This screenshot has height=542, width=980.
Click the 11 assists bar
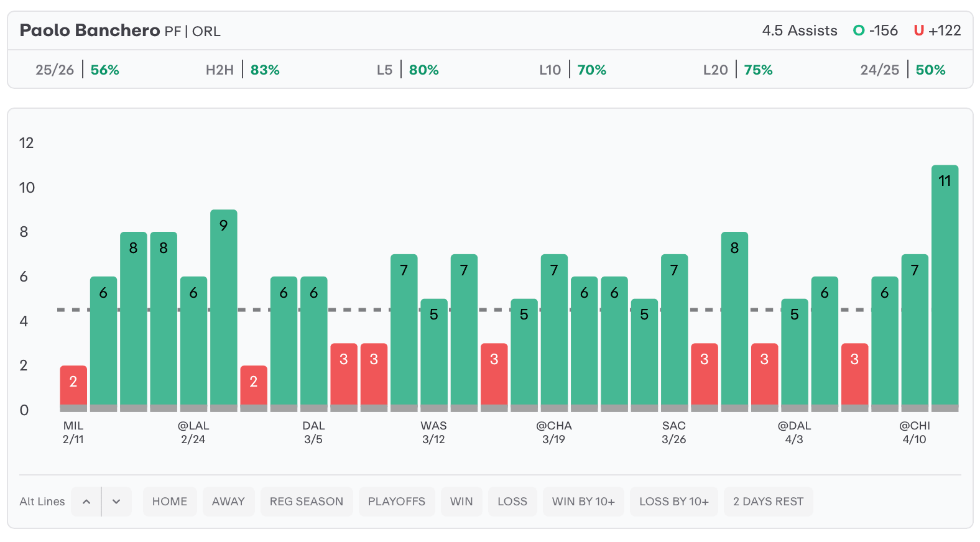(945, 286)
